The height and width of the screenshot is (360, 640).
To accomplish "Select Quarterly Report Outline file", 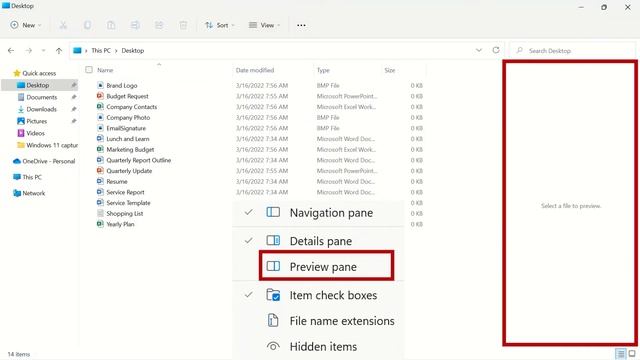I will [138, 160].
